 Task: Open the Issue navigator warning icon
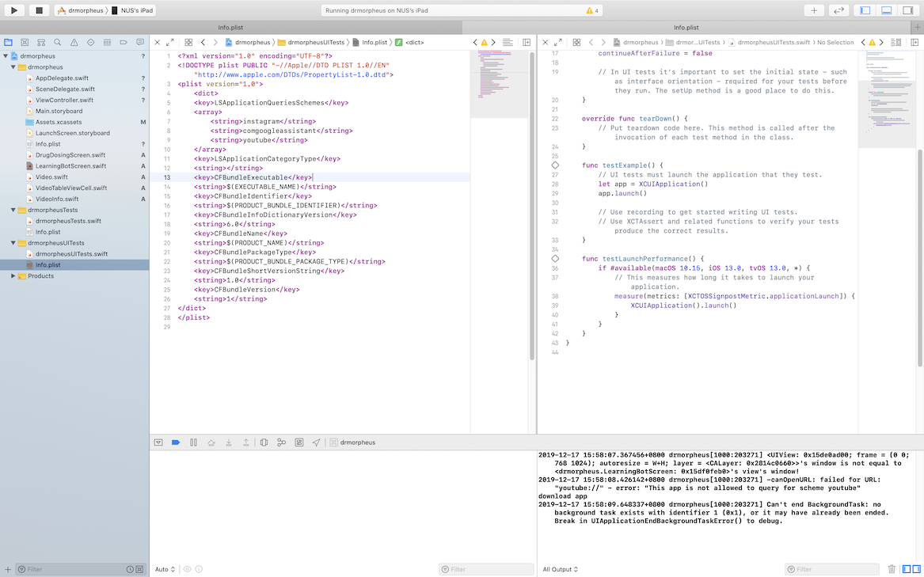(x=74, y=42)
